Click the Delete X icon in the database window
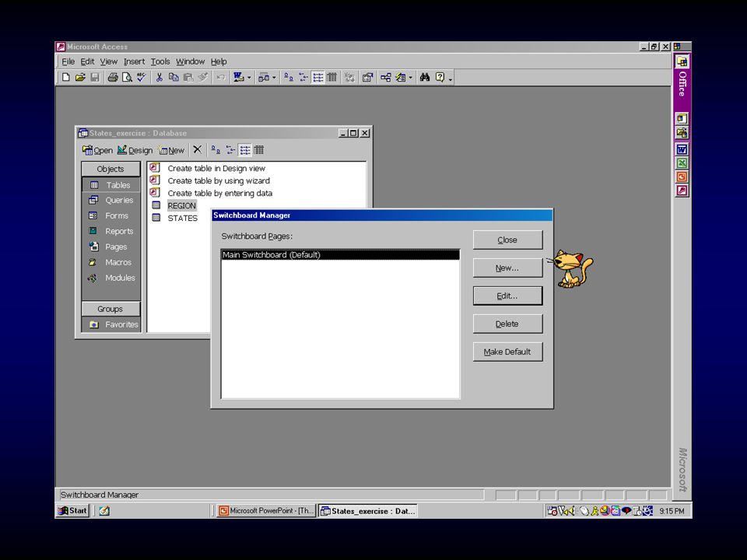Image resolution: width=747 pixels, height=560 pixels. coord(197,150)
